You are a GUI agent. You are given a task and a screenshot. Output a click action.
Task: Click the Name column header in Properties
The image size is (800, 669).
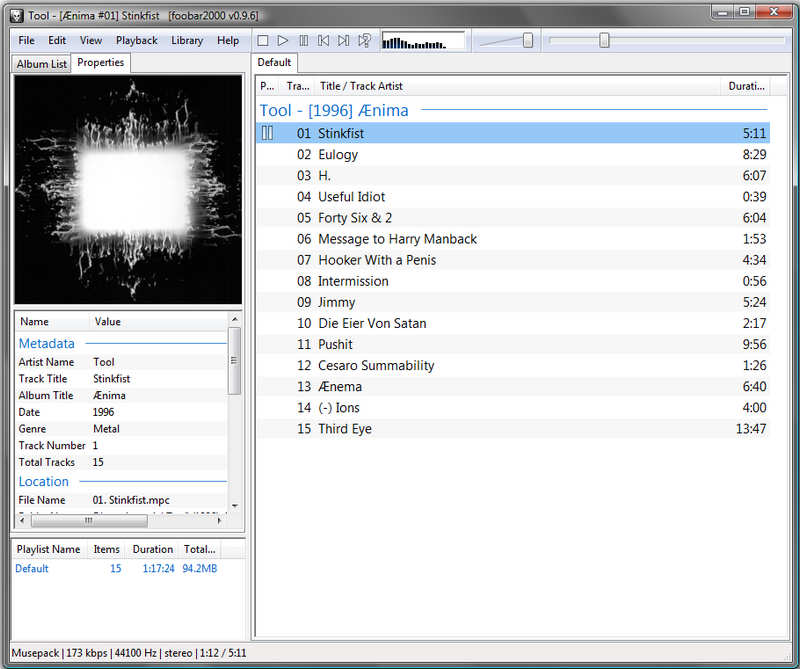click(x=51, y=322)
